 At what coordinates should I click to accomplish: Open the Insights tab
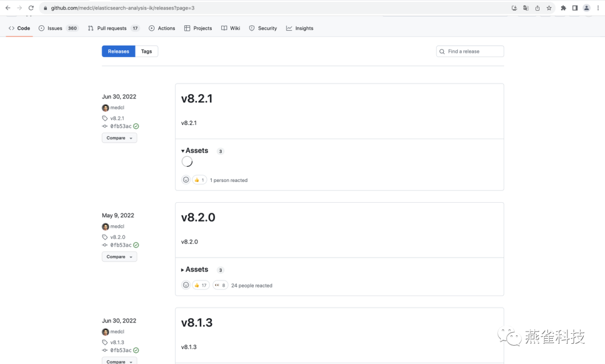click(x=300, y=28)
